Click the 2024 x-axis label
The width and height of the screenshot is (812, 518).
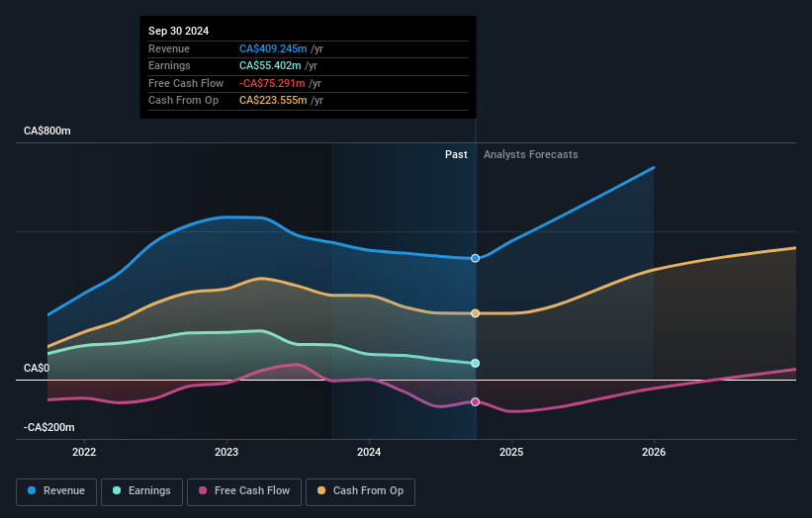pos(369,453)
